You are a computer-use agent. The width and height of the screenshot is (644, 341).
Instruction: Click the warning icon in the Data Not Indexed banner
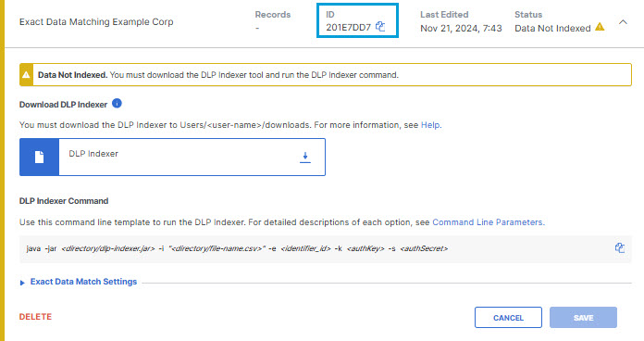(26, 75)
